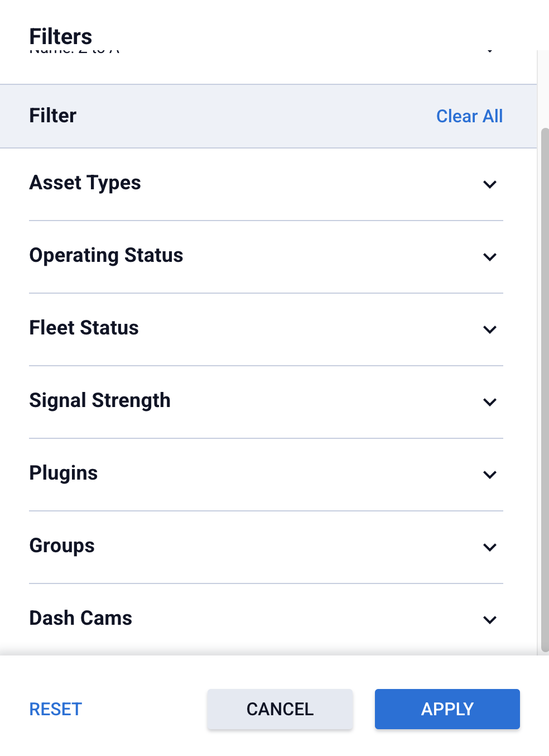The height and width of the screenshot is (756, 549).
Task: Show Signal Strength options via its label
Action: 100,401
